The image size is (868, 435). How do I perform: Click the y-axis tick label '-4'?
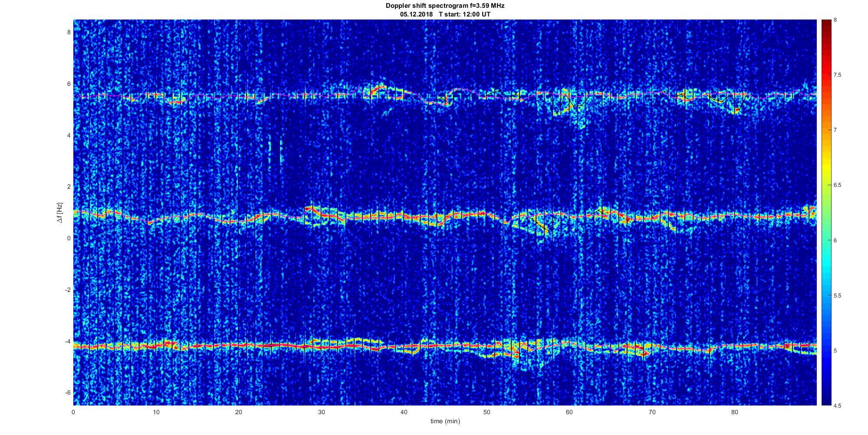click(67, 341)
